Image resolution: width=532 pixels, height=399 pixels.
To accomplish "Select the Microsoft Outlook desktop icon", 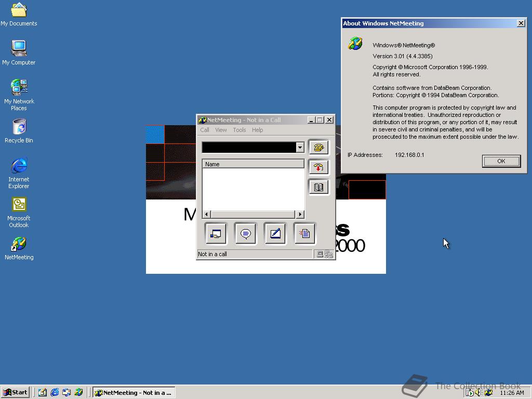I will point(19,212).
